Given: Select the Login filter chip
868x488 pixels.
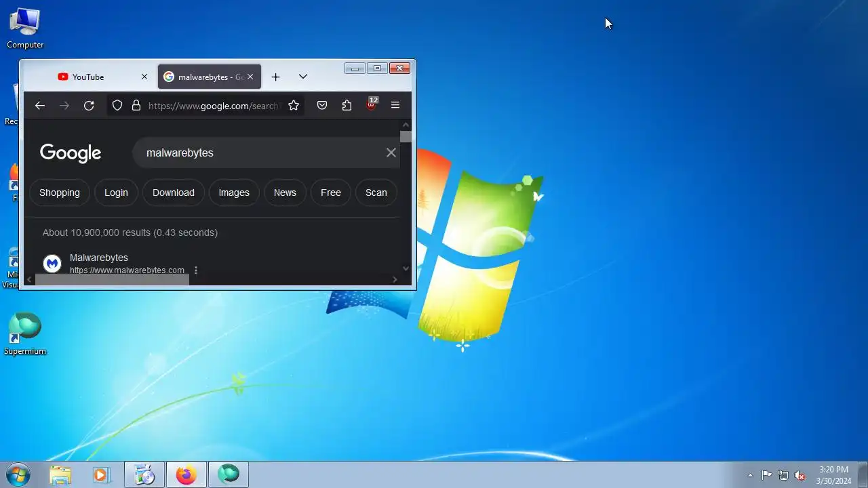Looking at the screenshot, I should click(x=116, y=192).
